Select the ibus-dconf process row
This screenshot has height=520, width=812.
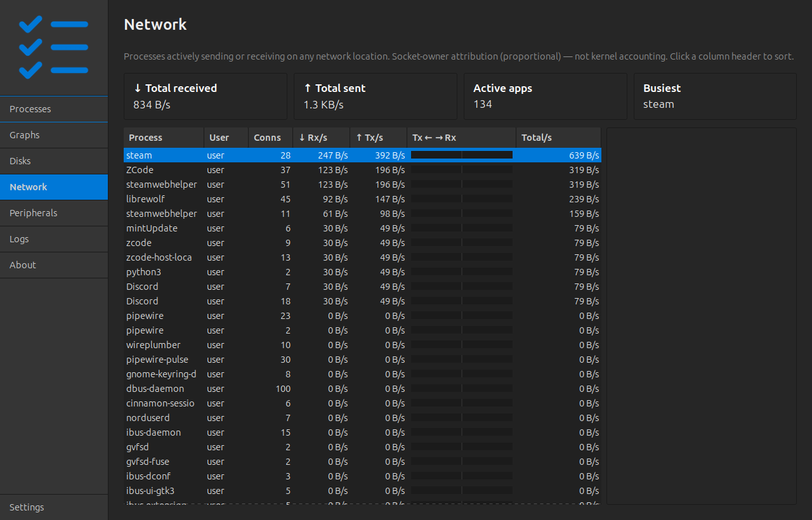tap(362, 476)
